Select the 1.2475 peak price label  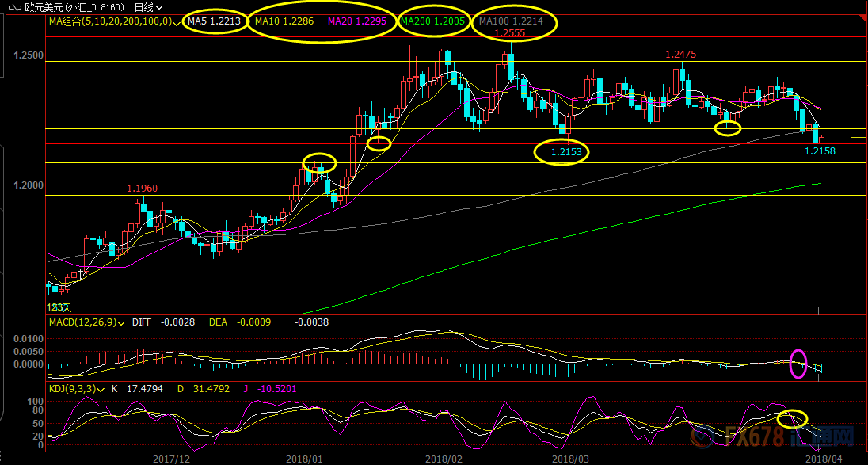tap(680, 55)
